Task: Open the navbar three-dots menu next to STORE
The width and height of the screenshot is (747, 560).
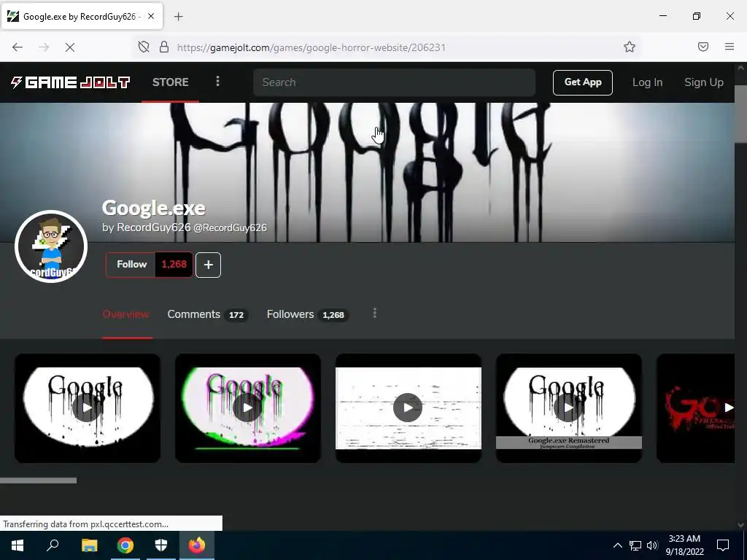Action: point(217,82)
